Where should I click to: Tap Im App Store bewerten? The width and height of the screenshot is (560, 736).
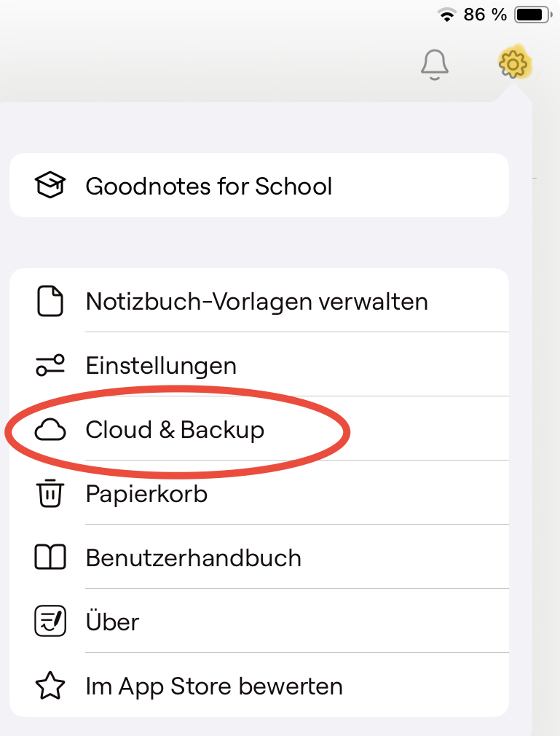[214, 686]
